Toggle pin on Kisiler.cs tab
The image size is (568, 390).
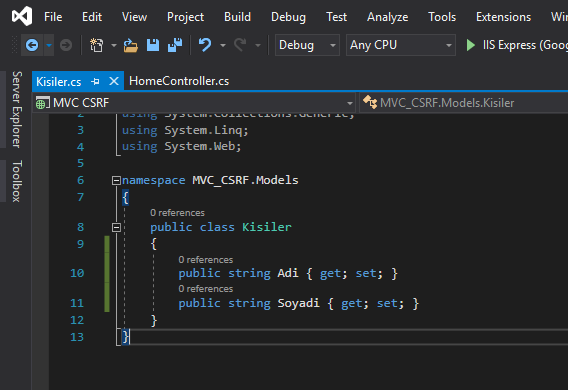(x=96, y=81)
